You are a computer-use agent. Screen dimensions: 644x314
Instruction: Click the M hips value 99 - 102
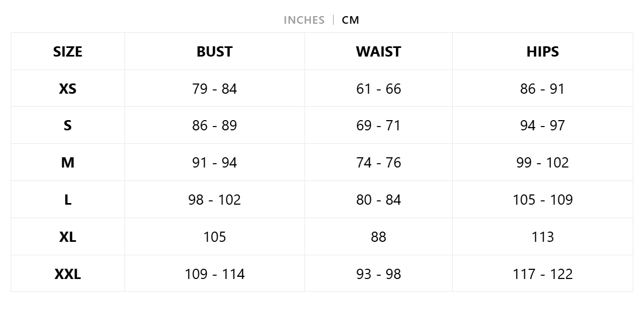542,163
